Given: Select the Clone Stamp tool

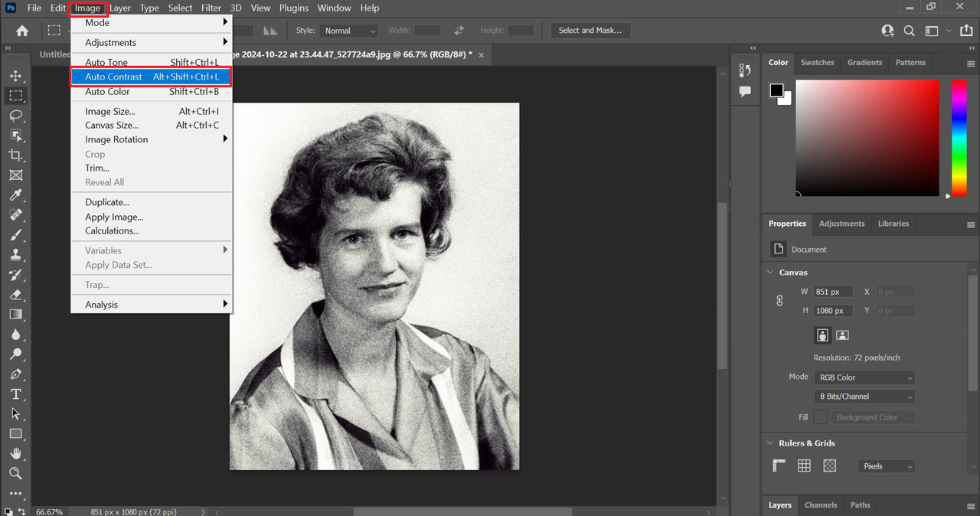Looking at the screenshot, I should [x=15, y=255].
